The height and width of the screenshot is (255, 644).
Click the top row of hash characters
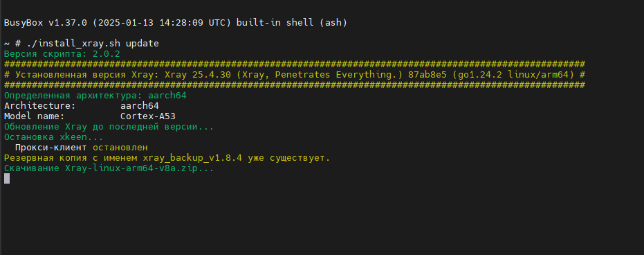click(295, 64)
